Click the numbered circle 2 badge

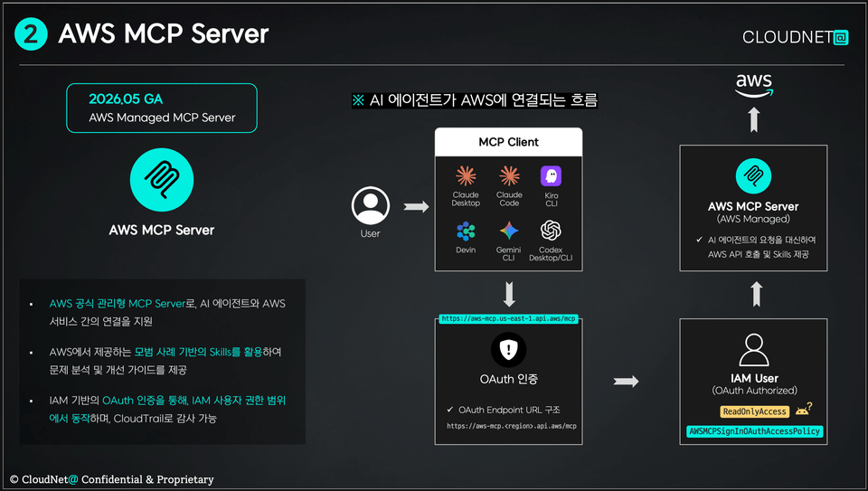[x=31, y=33]
